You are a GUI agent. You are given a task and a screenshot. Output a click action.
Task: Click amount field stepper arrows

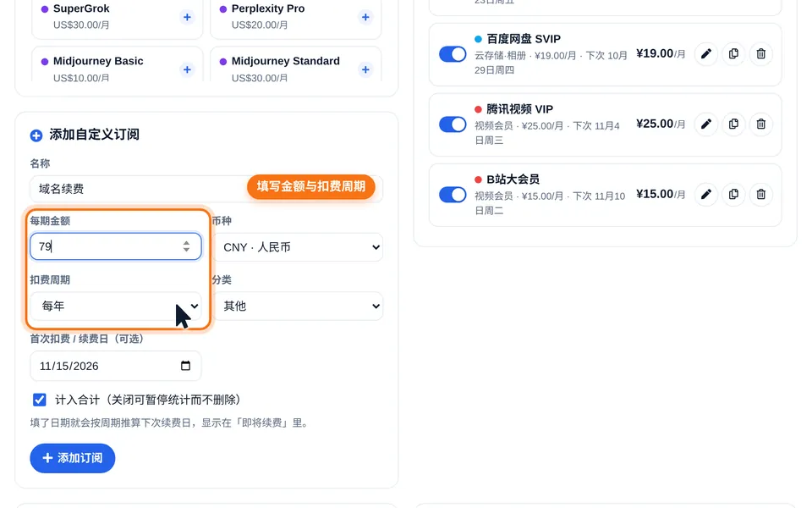tap(186, 246)
